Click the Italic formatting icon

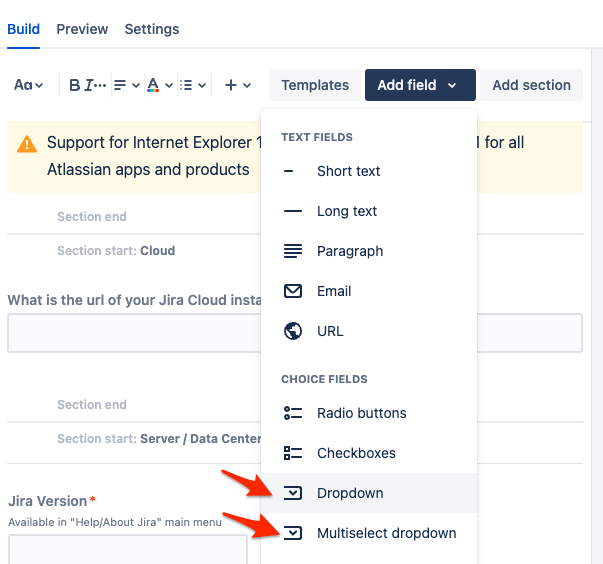(x=90, y=85)
